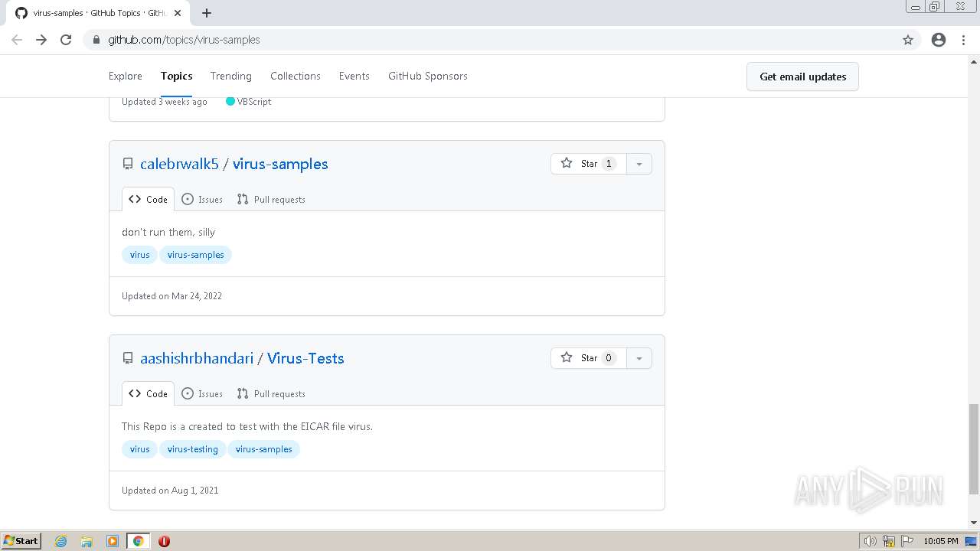Open the media player taskbar icon

[113, 541]
